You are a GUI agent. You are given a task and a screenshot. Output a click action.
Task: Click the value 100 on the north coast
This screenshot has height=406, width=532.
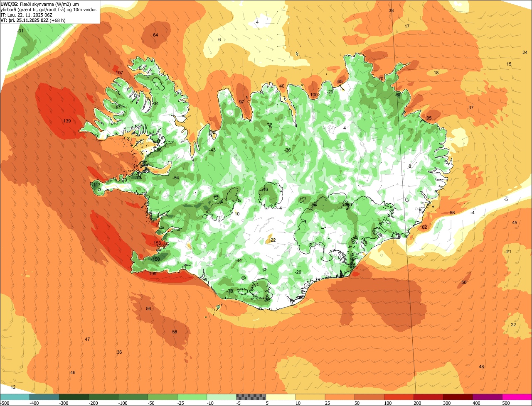[314, 95]
